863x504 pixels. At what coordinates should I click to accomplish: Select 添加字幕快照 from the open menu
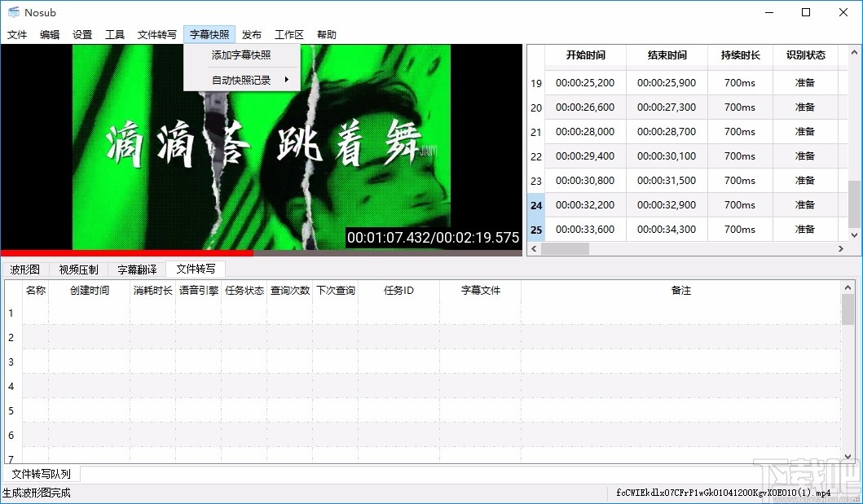click(242, 55)
